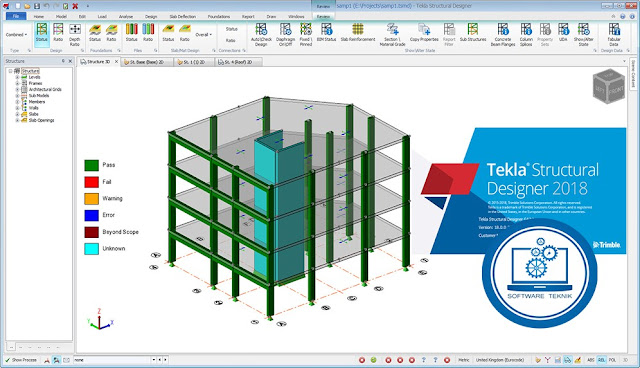Click the red X delete icon in the quick access toolbar
The image size is (640, 368).
pos(75,6)
